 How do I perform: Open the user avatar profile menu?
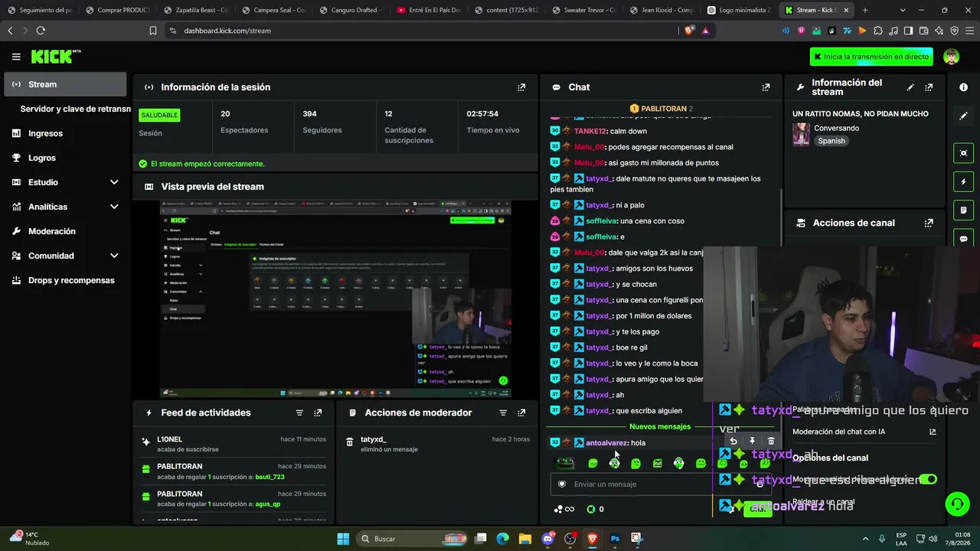tap(951, 57)
